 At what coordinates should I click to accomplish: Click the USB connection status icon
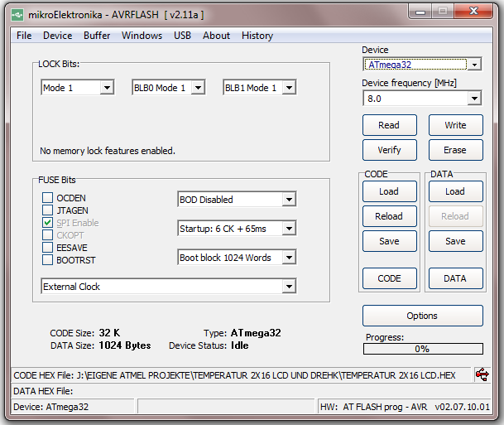[x=482, y=374]
